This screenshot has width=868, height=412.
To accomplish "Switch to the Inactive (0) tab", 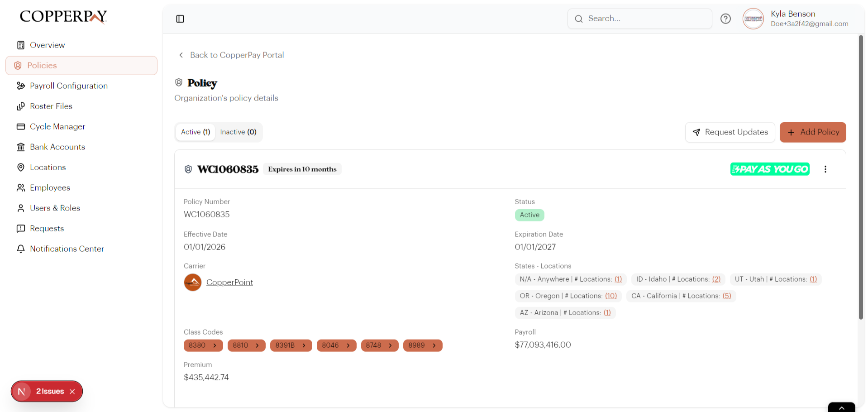I will click(238, 132).
